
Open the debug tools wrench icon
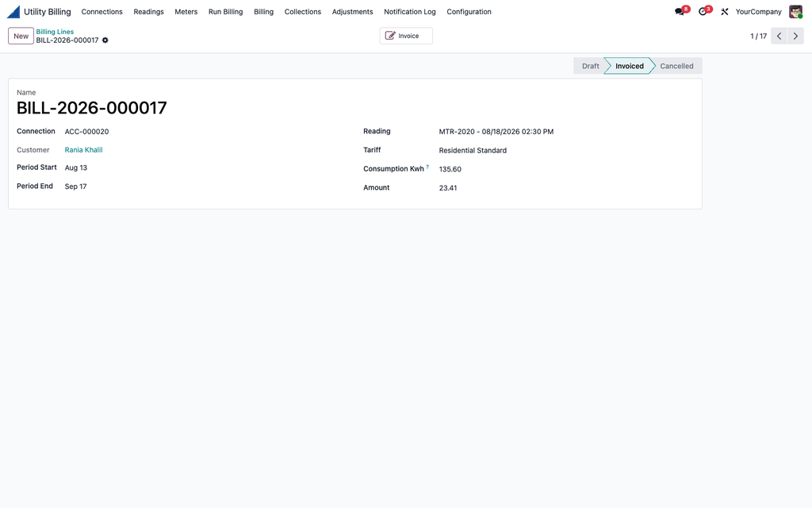click(x=725, y=11)
